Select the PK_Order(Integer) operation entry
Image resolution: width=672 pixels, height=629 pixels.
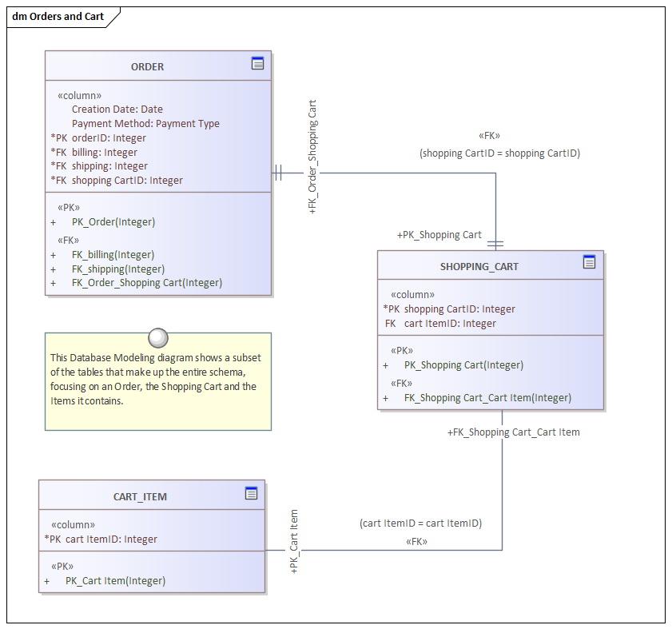coord(113,221)
